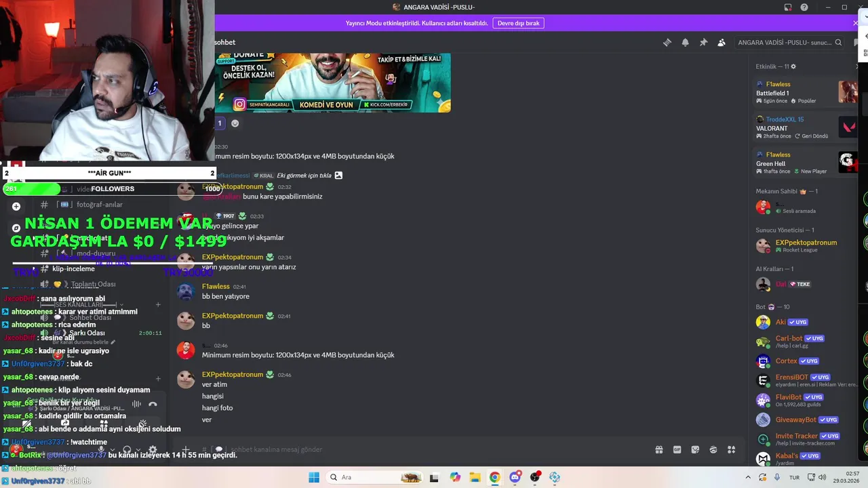Open the klip-inceleme channel
The image size is (868, 488).
tap(73, 269)
